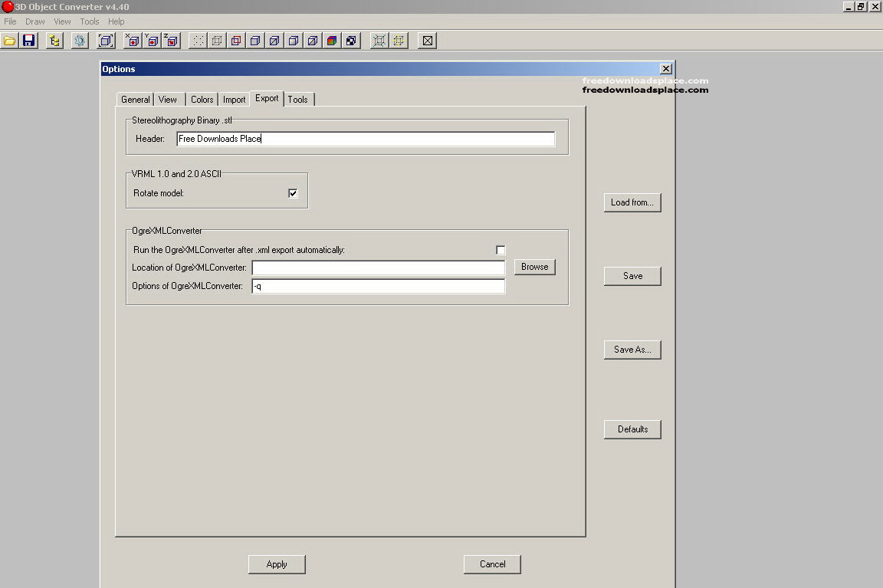This screenshot has height=588, width=883.
Task: Open the Draw menu
Action: (35, 21)
